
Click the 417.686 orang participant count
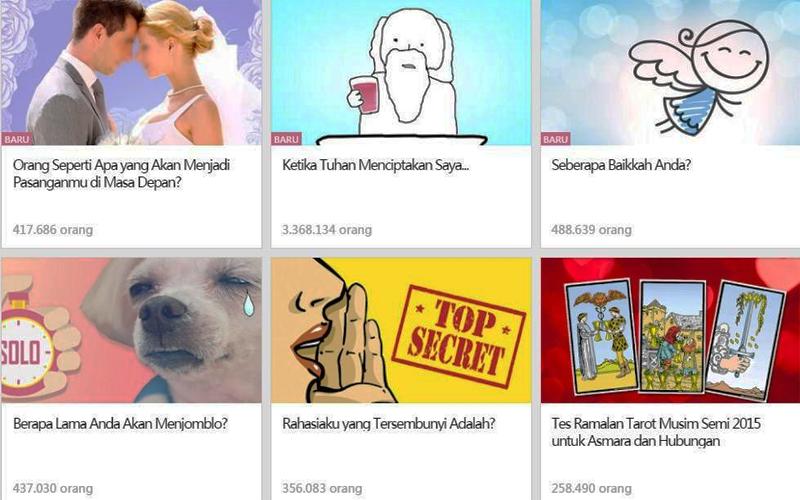pos(53,230)
